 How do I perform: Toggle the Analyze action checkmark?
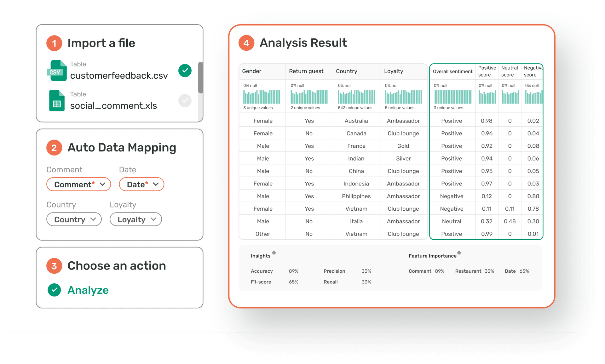pyautogui.click(x=54, y=290)
